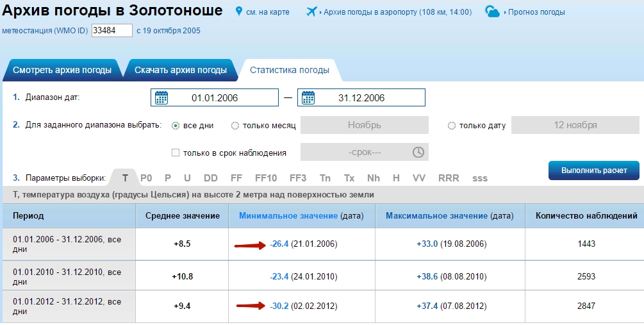
Task: Click the observation count 2593
Action: (x=586, y=276)
